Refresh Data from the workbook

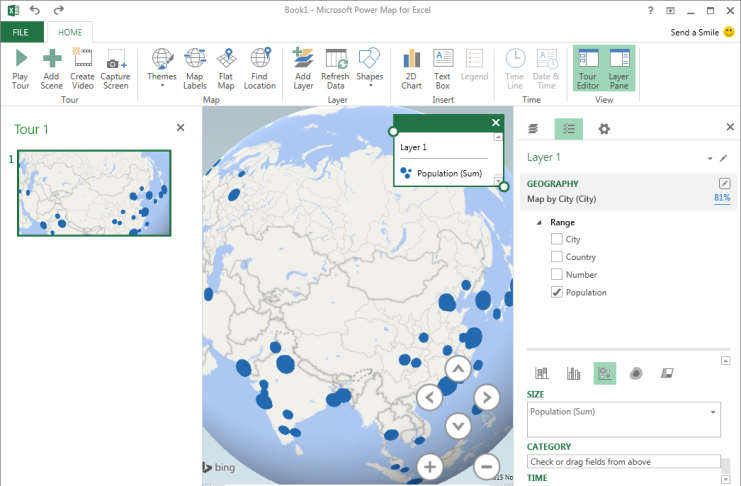(335, 69)
